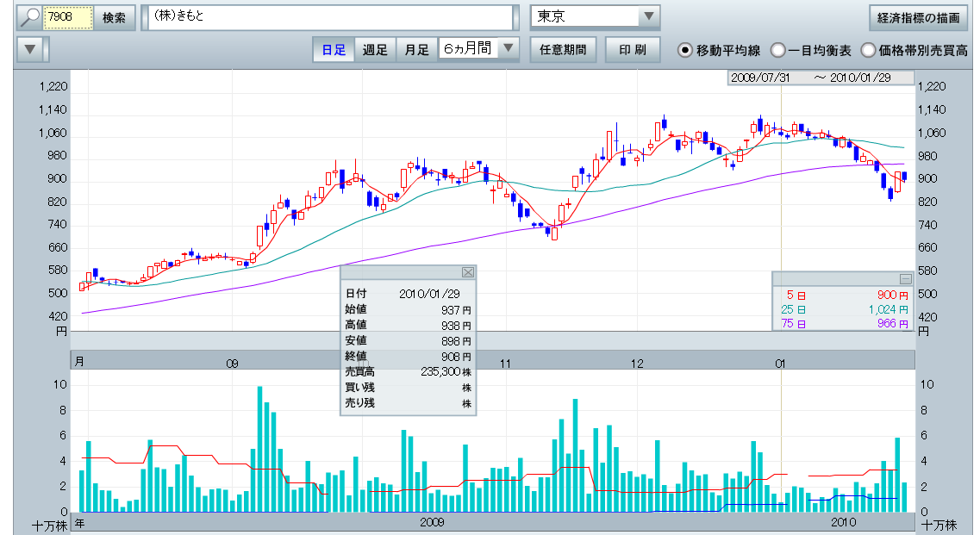Switch to 月足 monthly chart
The width and height of the screenshot is (980, 535).
417,50
